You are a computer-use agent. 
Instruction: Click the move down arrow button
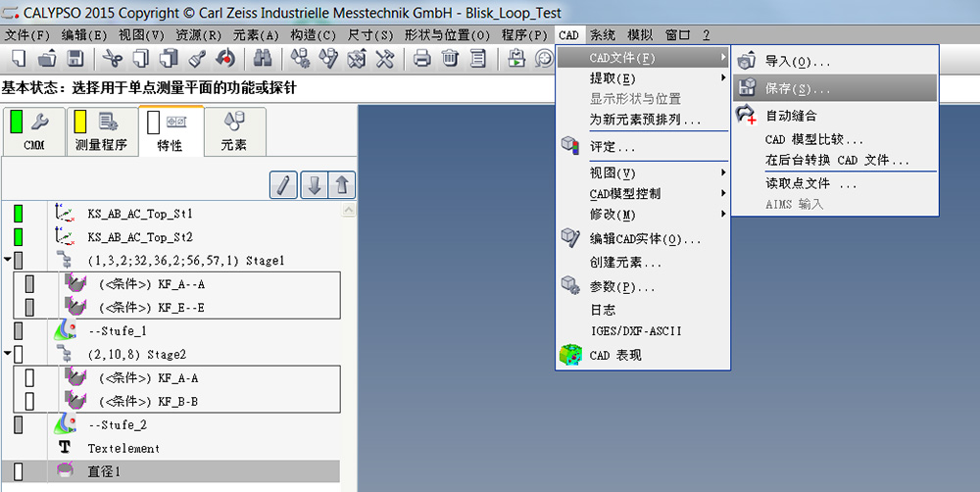click(314, 185)
